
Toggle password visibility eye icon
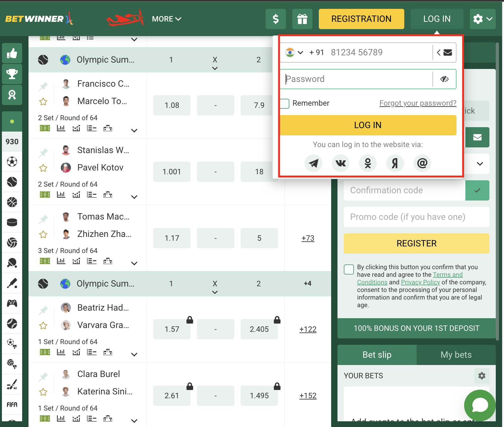click(x=444, y=79)
